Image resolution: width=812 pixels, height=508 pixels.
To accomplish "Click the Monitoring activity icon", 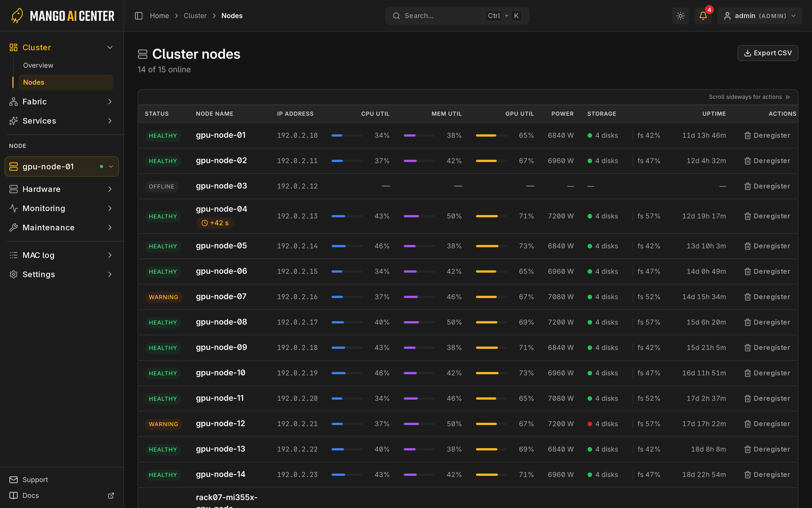I will [x=13, y=208].
